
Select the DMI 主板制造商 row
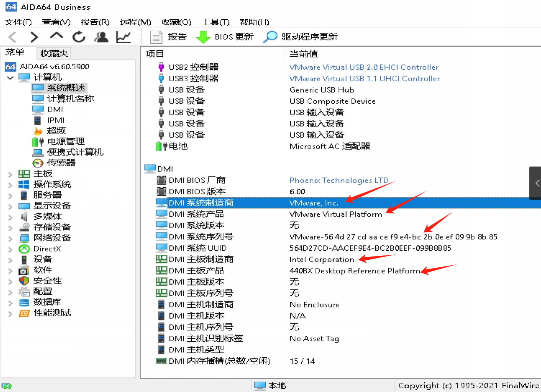tap(348, 259)
